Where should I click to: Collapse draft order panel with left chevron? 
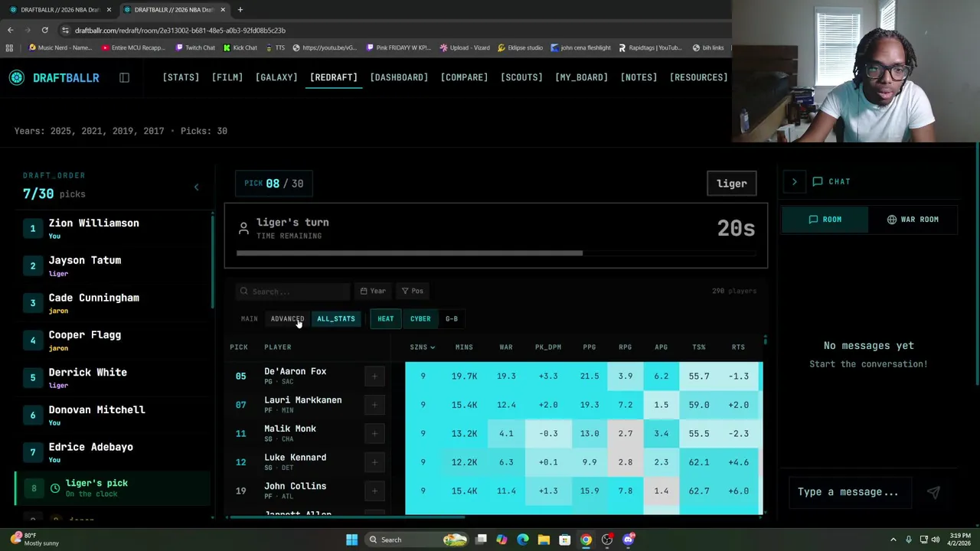(196, 187)
